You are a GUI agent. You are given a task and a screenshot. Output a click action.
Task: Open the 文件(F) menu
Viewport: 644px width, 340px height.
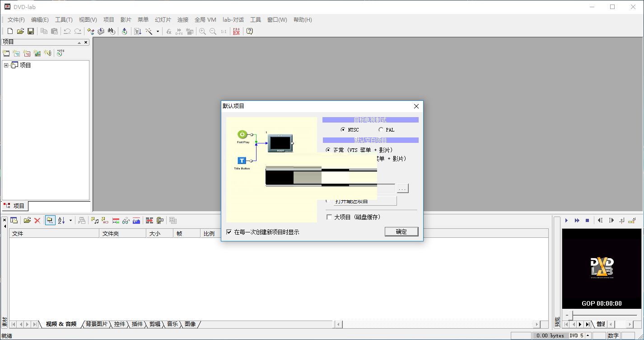point(16,20)
